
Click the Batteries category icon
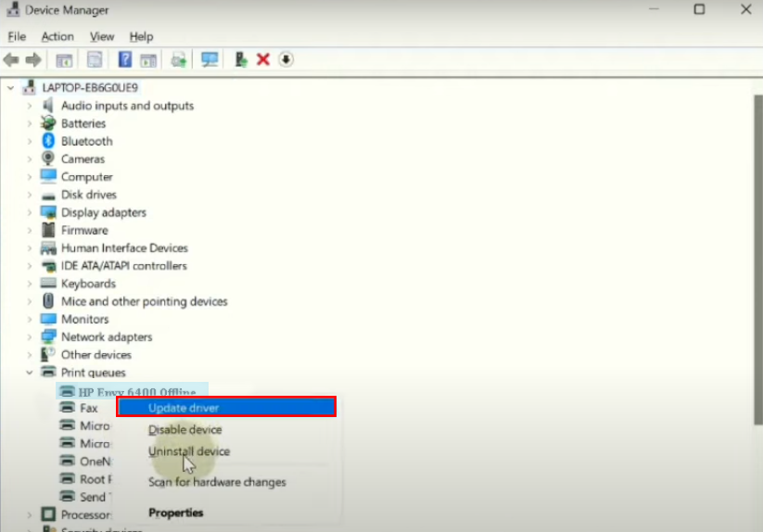[x=48, y=123]
